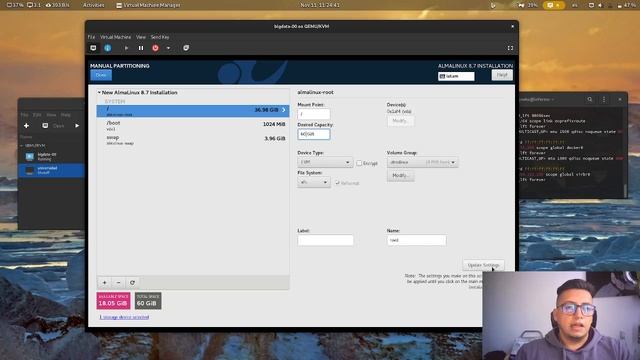Open the Send Key menu
The height and width of the screenshot is (360, 640).
pyautogui.click(x=160, y=37)
